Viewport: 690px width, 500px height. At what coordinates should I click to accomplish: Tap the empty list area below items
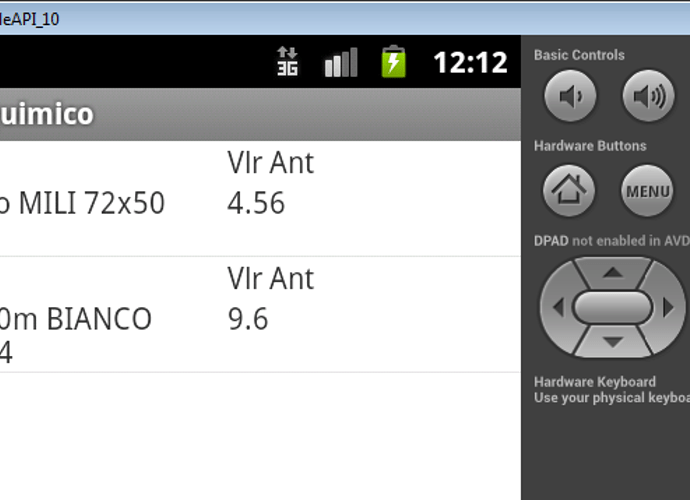(x=260, y=436)
